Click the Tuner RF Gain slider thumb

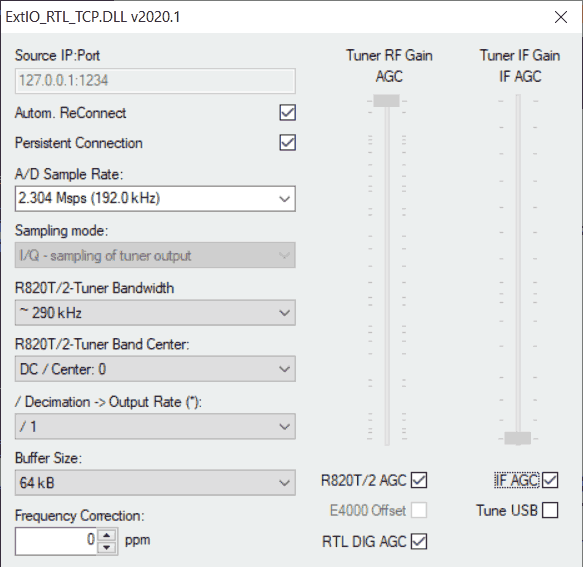click(386, 101)
